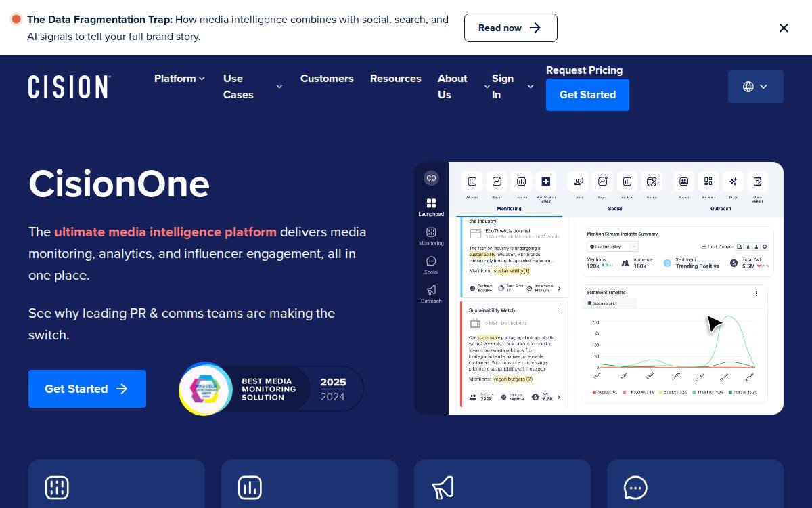Click the Trending Positive sentiment value
Screen dimensions: 812x508
(x=697, y=266)
